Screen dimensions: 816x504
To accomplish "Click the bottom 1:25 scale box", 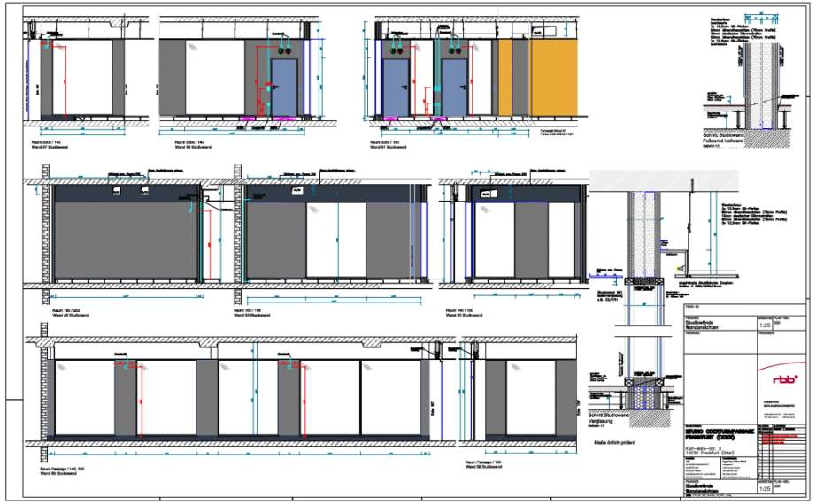I will click(x=763, y=487).
